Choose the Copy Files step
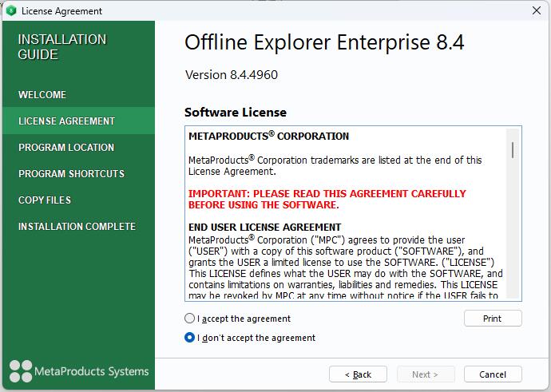Screen dimensions: 551x392 tap(45, 200)
